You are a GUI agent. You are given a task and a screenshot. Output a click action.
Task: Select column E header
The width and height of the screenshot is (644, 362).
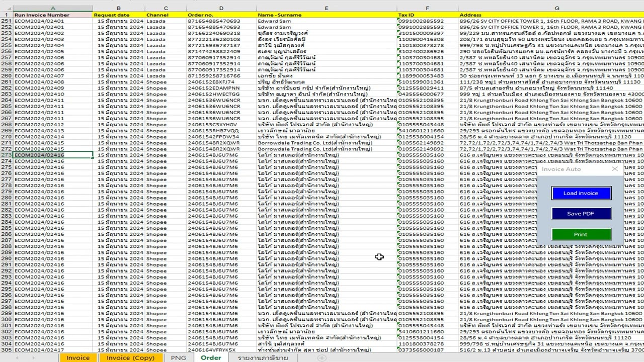coord(327,9)
